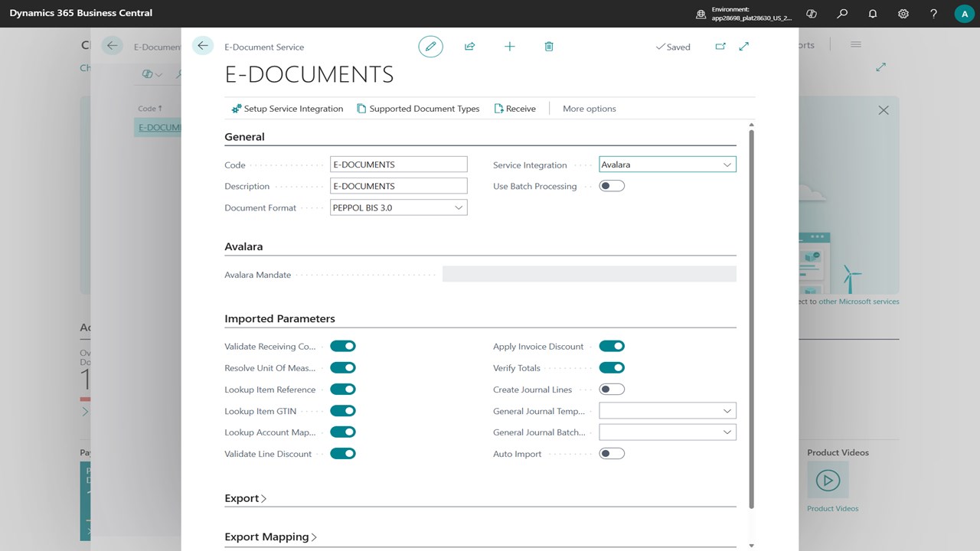The width and height of the screenshot is (980, 551).
Task: Turn off Lookup Item GTIN switch
Action: coord(343,411)
